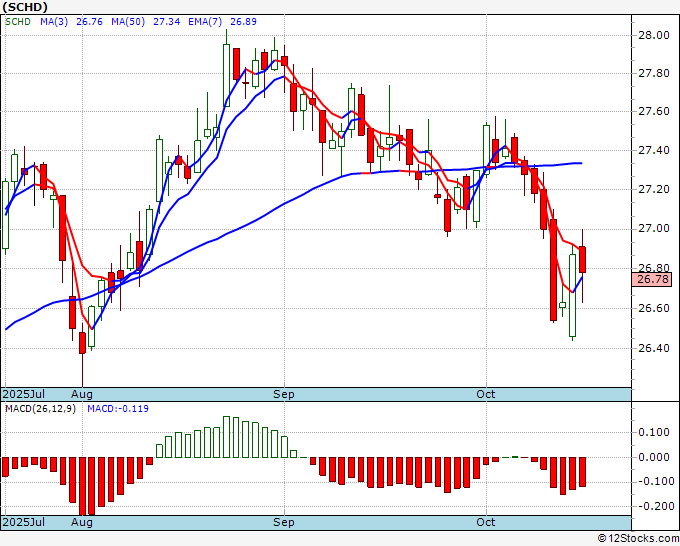This screenshot has height=546, width=680.
Task: Click Aug on the MACD date axis
Action: tap(82, 522)
